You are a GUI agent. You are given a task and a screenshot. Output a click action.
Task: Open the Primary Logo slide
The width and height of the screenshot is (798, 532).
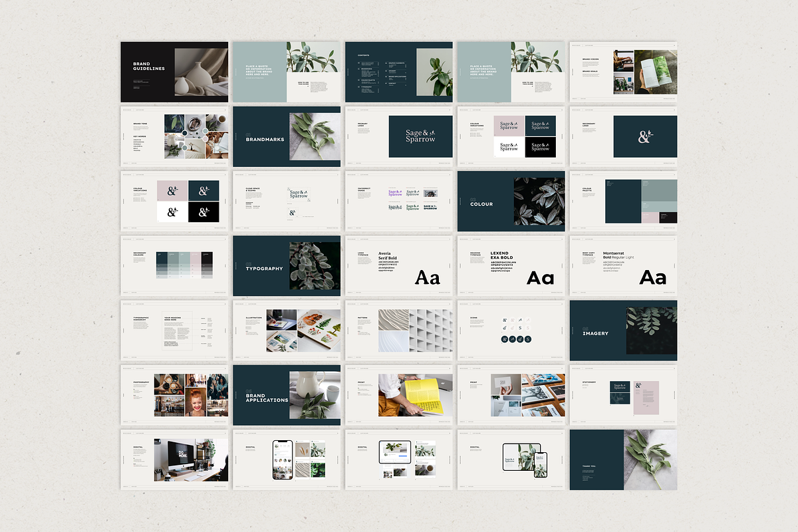tap(398, 136)
